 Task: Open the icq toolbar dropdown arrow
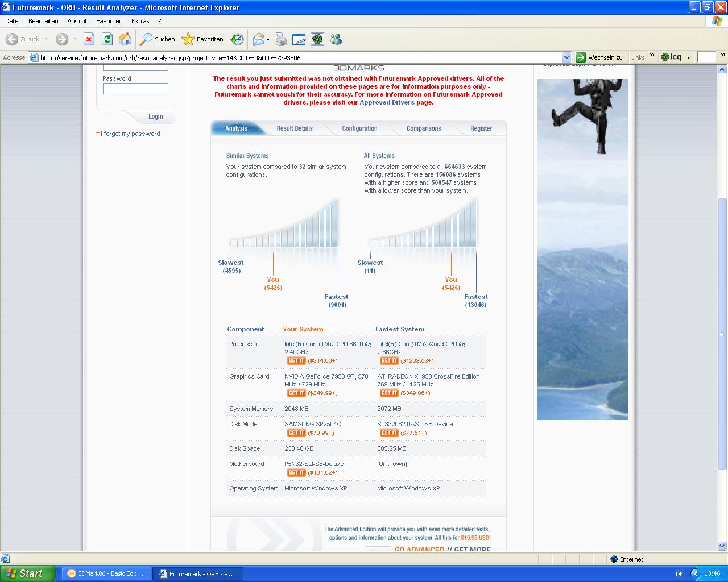[x=688, y=57]
